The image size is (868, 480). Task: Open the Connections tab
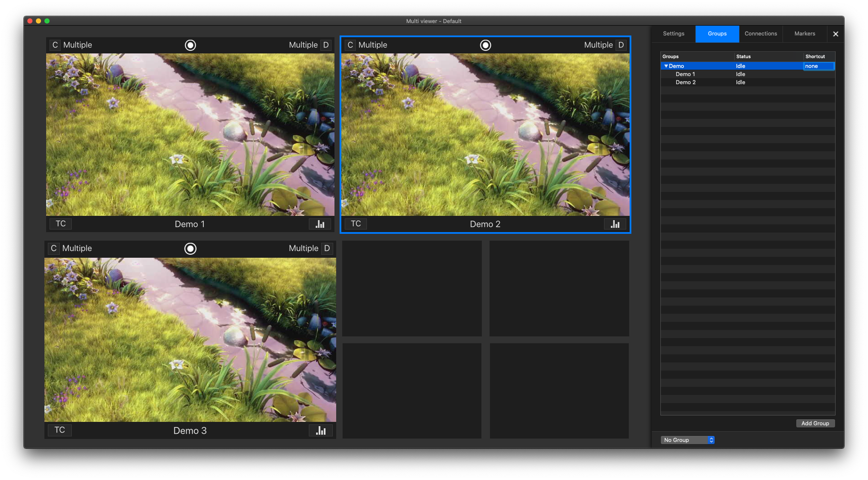point(761,34)
